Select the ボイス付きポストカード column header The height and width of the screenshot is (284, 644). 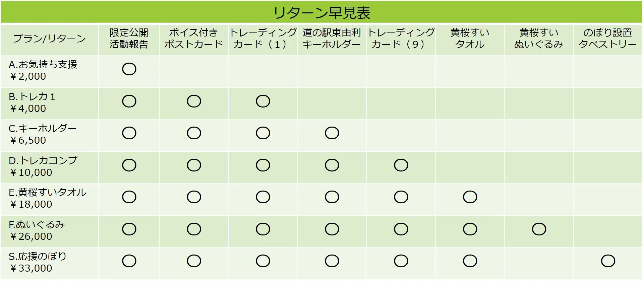tap(193, 39)
